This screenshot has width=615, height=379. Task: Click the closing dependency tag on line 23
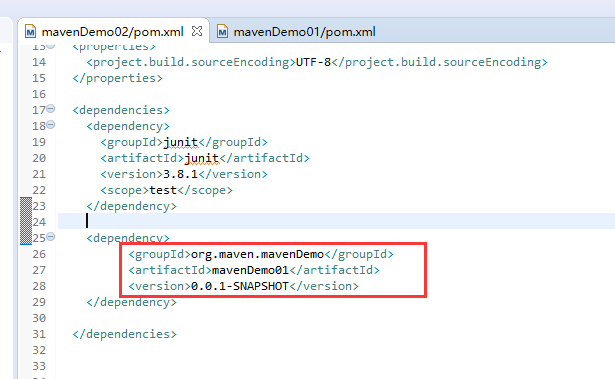tap(131, 206)
